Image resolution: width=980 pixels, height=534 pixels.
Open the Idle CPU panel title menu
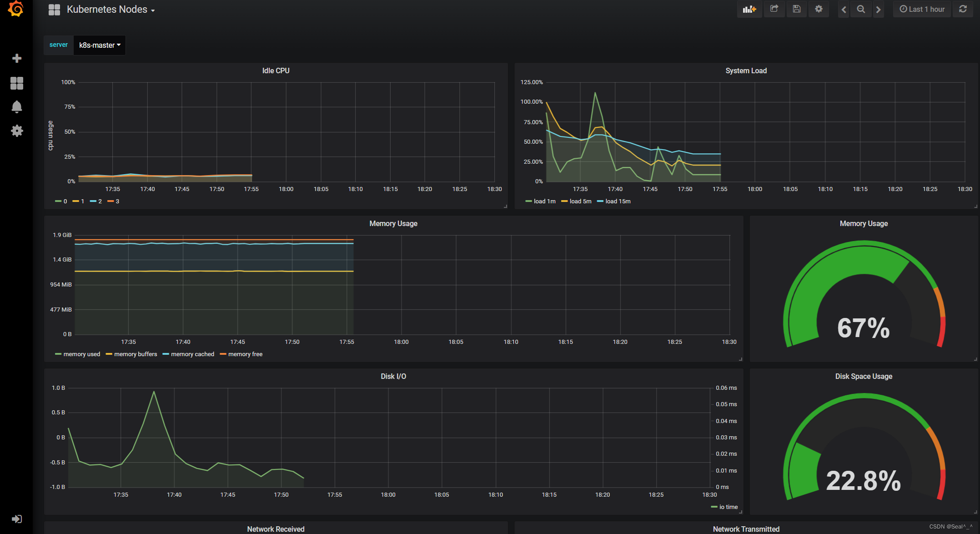[276, 71]
